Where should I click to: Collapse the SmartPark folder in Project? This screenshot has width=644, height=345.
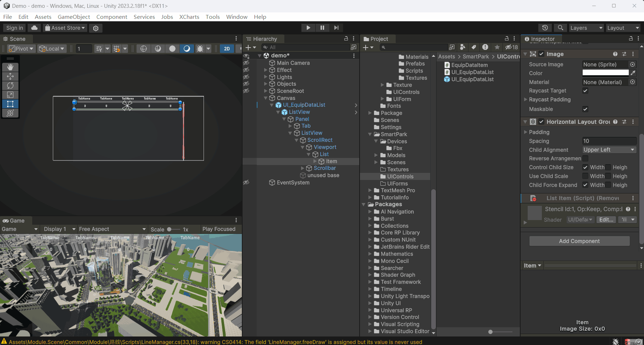(370, 134)
